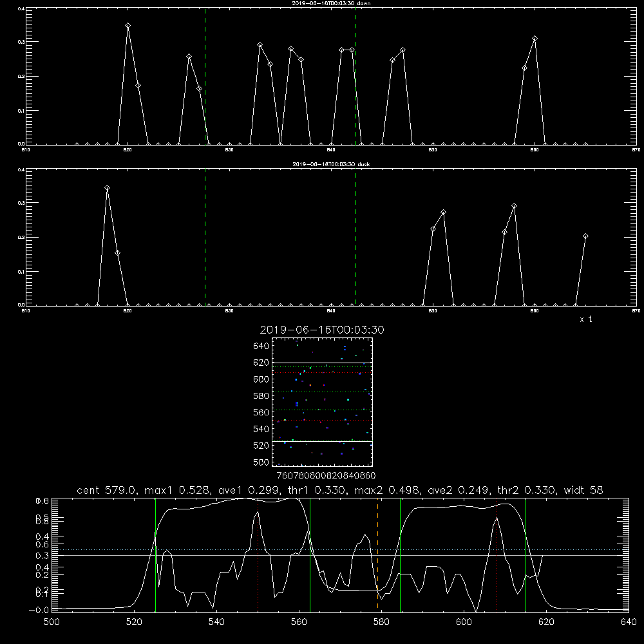Click the 0.3 y-axis label of dawn plot
This screenshot has height=644, width=644.
click(x=21, y=42)
